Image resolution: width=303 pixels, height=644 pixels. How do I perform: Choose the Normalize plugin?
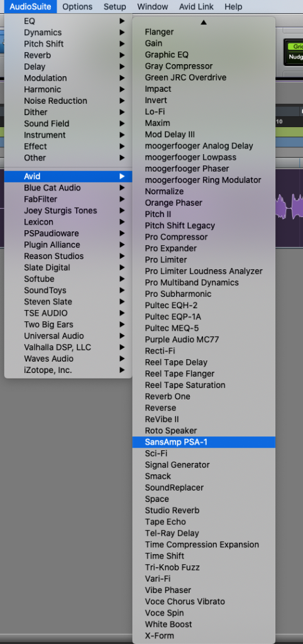tap(204, 191)
